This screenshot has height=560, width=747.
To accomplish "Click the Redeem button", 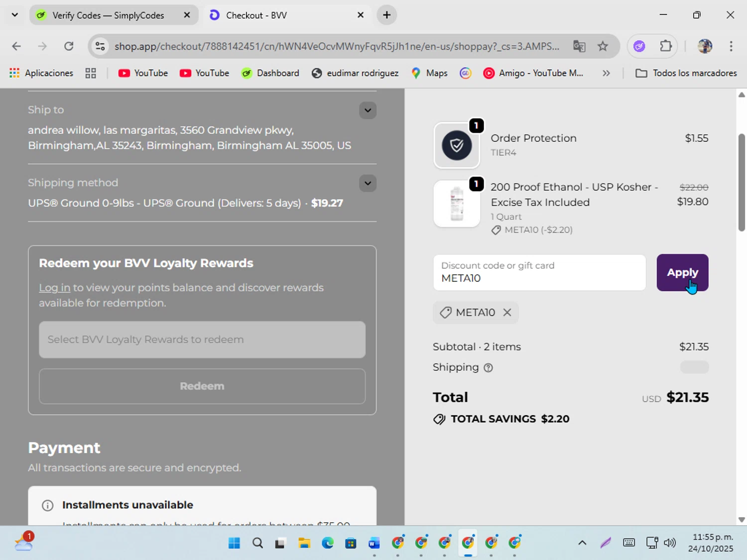I will (202, 386).
